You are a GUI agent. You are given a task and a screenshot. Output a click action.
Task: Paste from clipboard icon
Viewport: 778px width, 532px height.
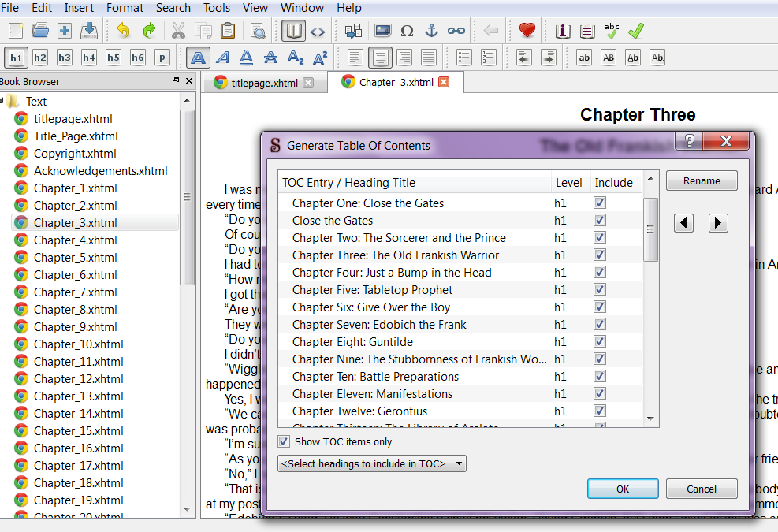[227, 31]
